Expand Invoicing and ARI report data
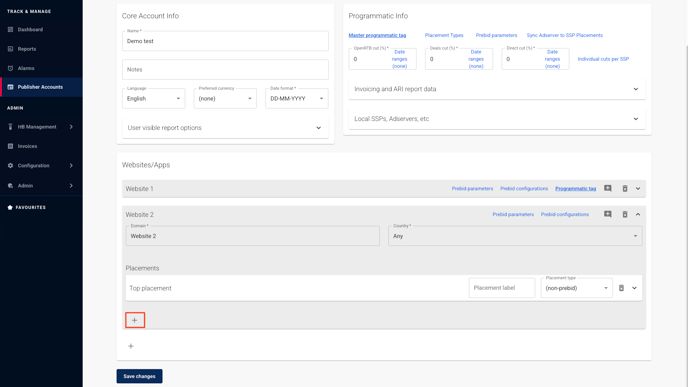This screenshot has height=387, width=688. (497, 89)
